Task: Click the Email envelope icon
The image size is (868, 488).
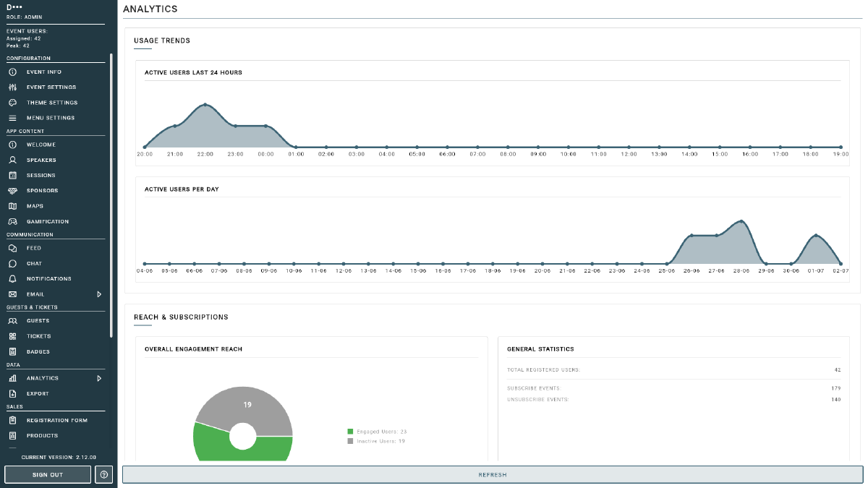Action: tap(12, 294)
